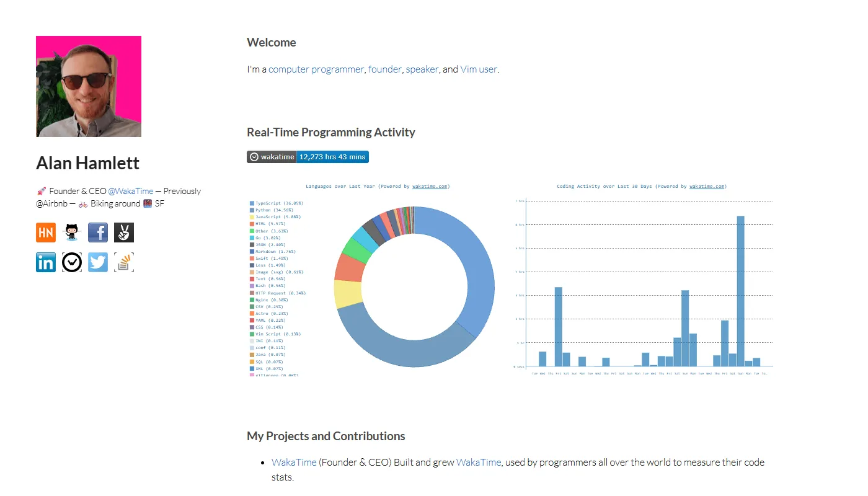Open wakatime.com link in Languages chart title
868x496 pixels.
click(430, 186)
